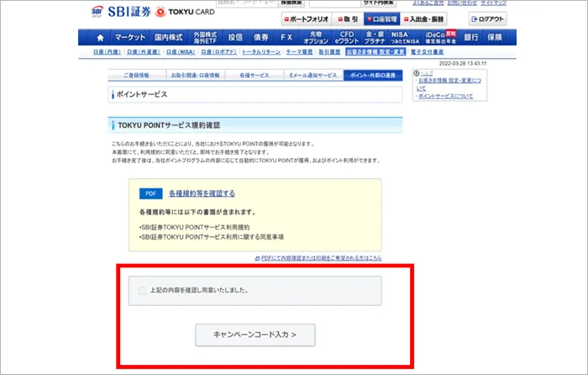Screen dimensions: 588x375
Task: Open 金・銀 プラチナ menu
Action: 375,37
